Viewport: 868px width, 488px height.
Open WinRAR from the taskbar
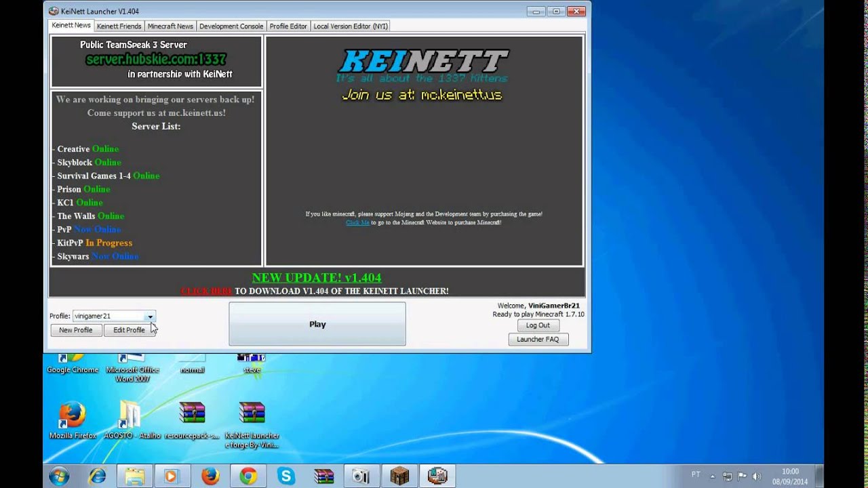coord(324,476)
